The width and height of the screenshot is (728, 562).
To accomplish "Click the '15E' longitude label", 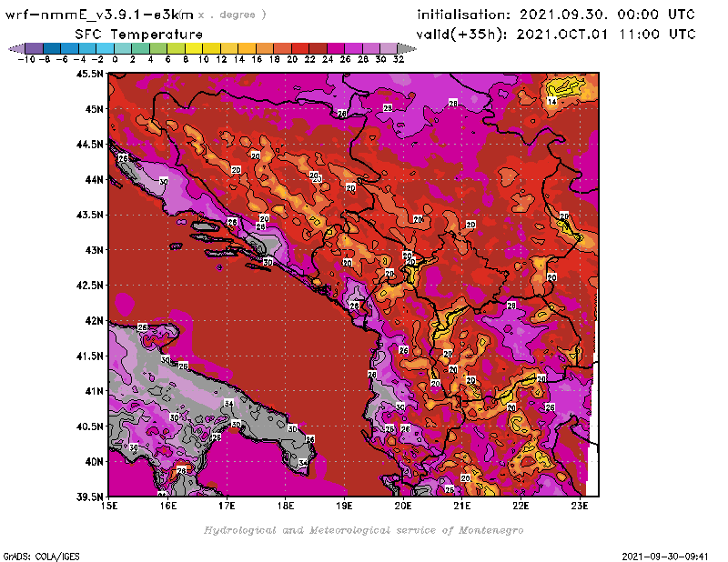I will pos(109,506).
